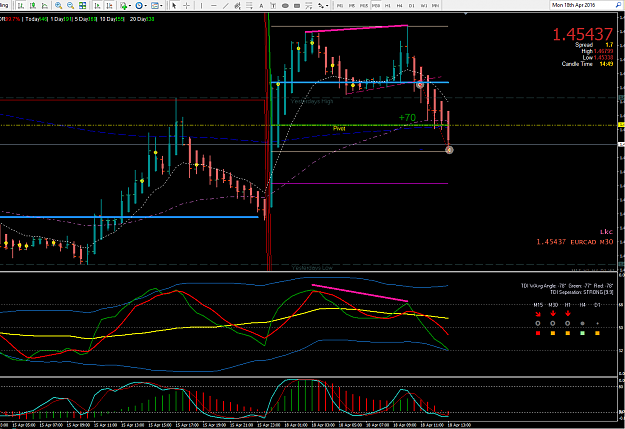Switch to the H4 timeframe

[x=400, y=6]
